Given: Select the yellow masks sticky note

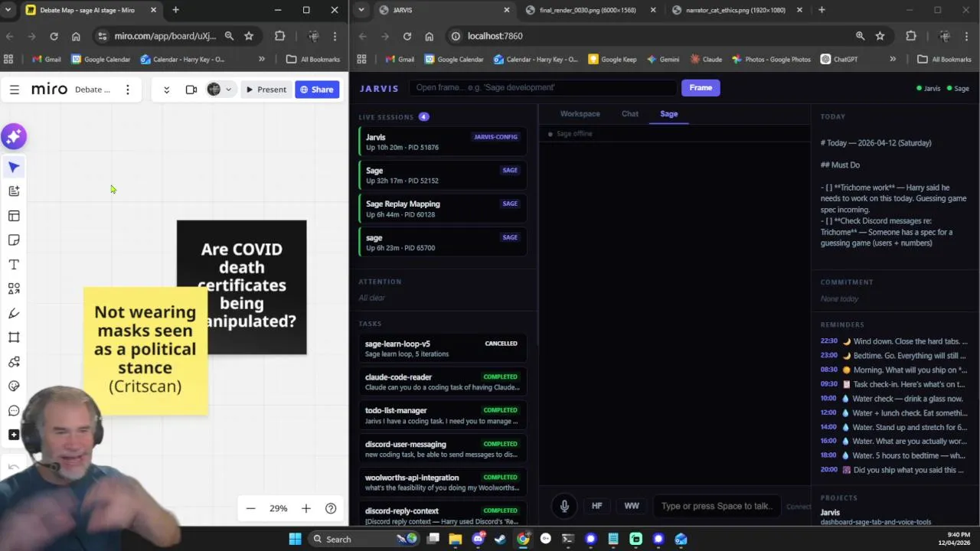Looking at the screenshot, I should [x=145, y=351].
